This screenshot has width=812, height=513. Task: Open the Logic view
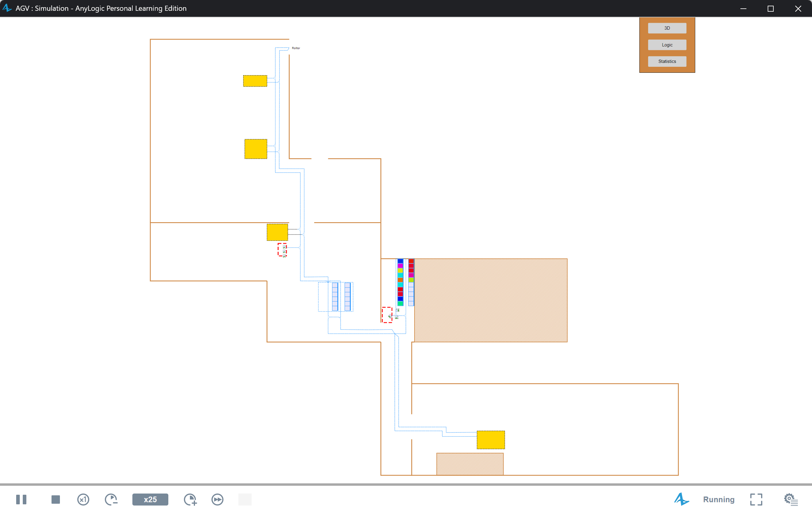(x=667, y=45)
